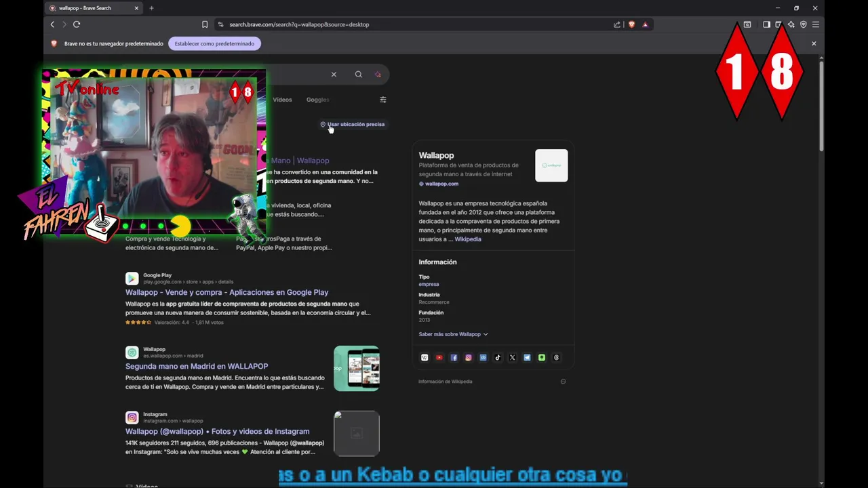Expand Saber más sobre Wallapop

tap(453, 334)
